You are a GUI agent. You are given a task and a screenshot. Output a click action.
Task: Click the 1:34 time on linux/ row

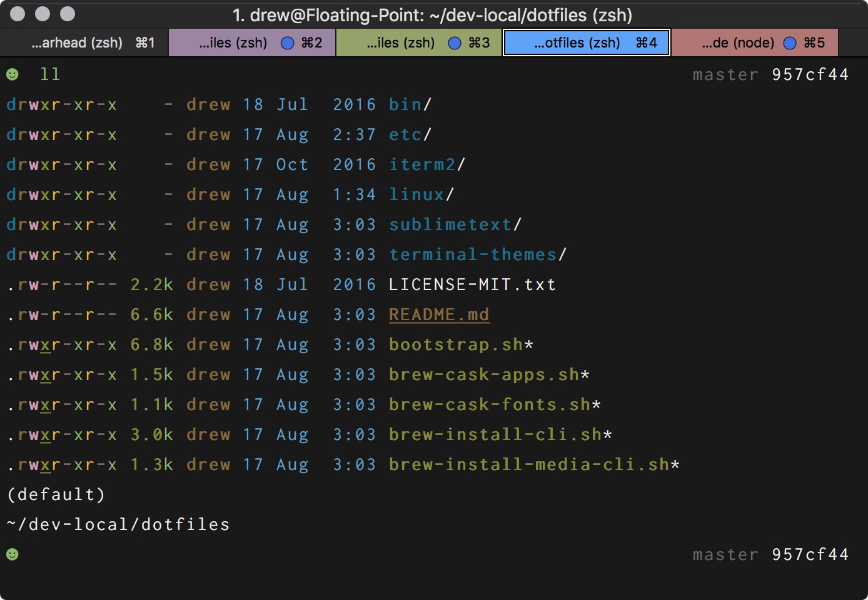click(354, 194)
